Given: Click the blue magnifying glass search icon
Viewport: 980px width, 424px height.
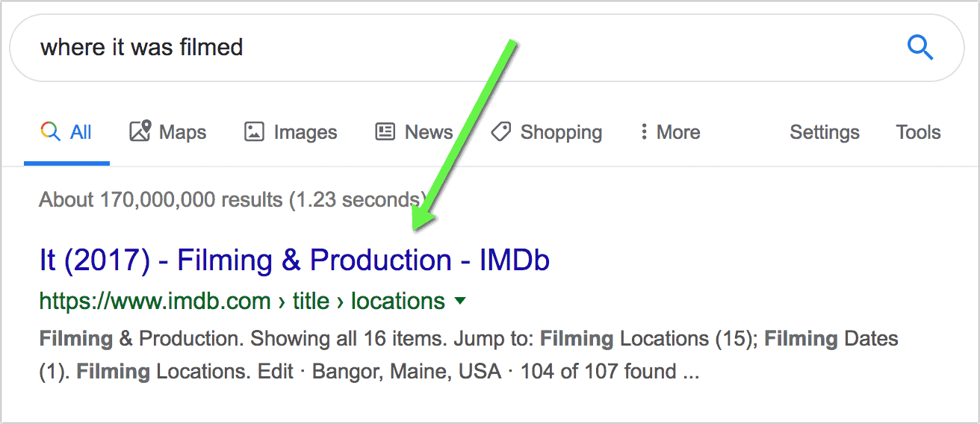Looking at the screenshot, I should pos(920,49).
